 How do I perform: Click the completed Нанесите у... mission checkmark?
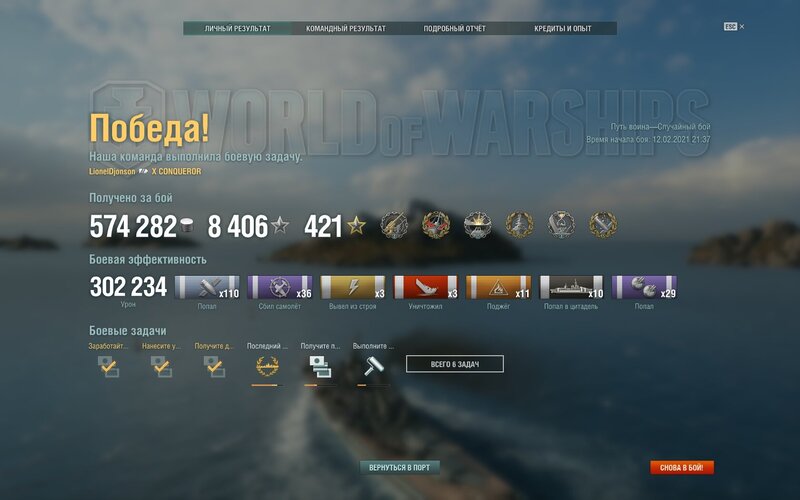tap(161, 366)
